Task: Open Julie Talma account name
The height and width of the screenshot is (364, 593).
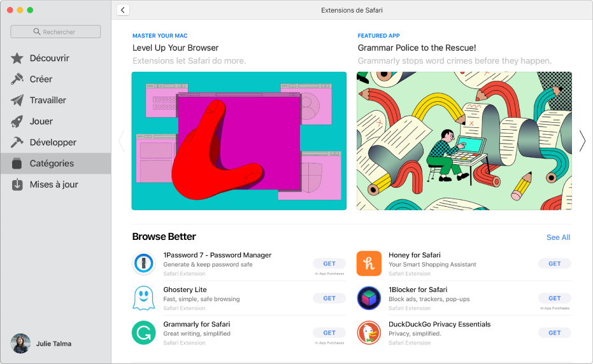Action: tap(54, 344)
